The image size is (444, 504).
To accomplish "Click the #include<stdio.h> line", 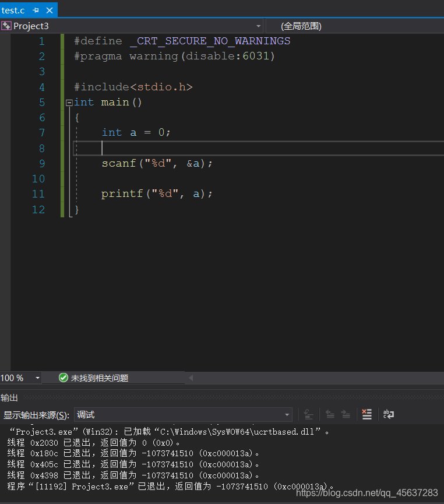I will click(x=133, y=87).
